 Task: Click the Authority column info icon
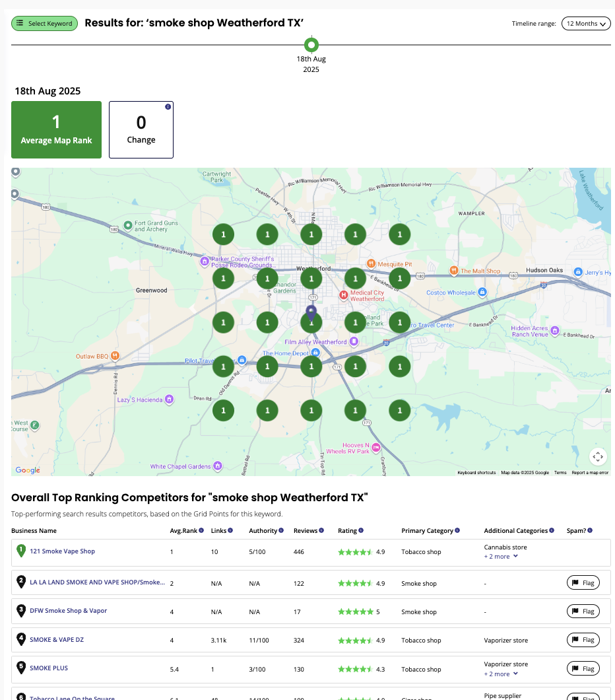click(x=281, y=530)
